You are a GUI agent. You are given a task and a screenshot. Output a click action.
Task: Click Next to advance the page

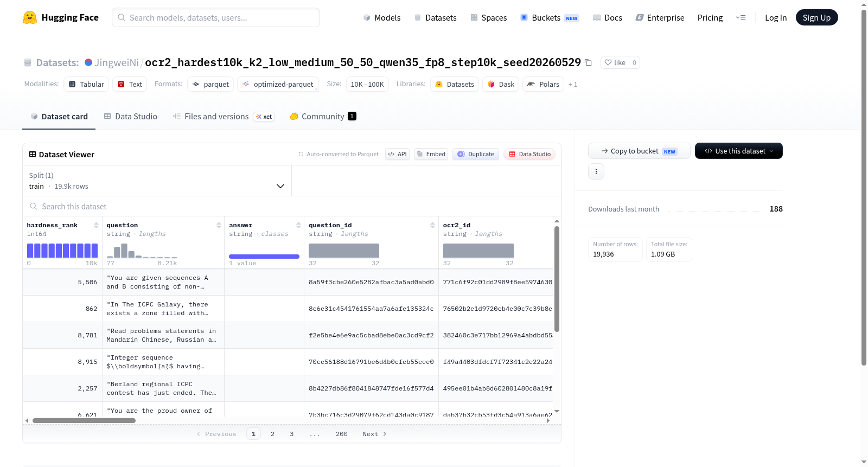pos(374,434)
